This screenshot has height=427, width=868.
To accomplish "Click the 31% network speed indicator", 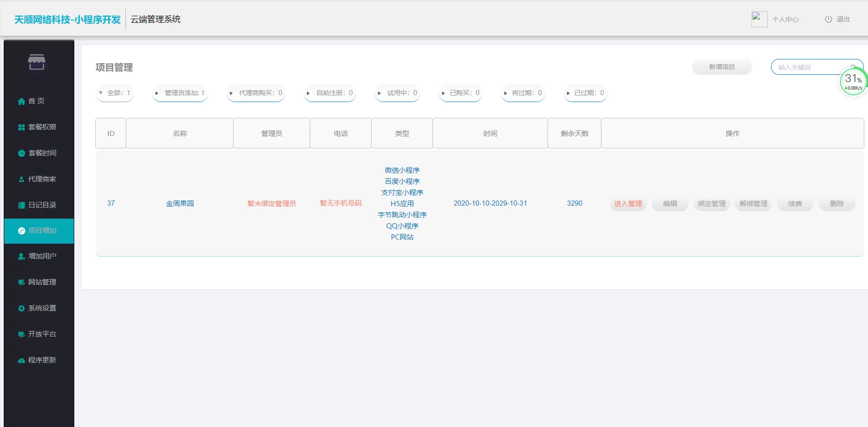I will tap(853, 82).
